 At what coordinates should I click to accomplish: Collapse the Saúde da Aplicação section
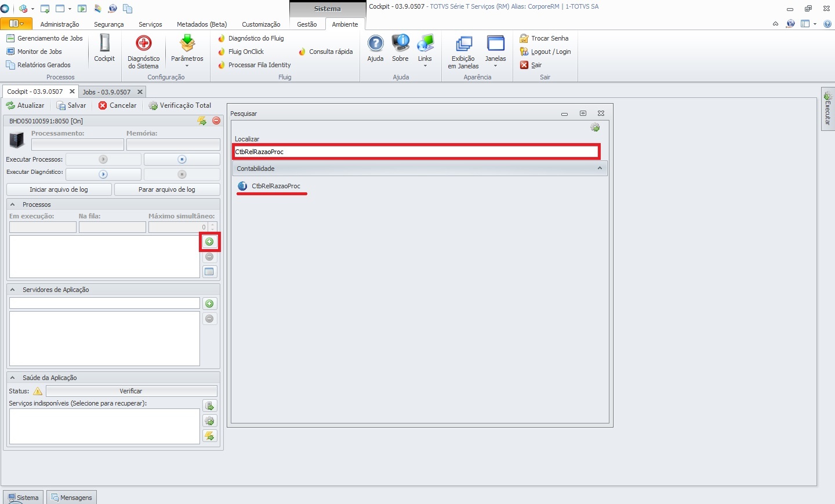pyautogui.click(x=12, y=378)
